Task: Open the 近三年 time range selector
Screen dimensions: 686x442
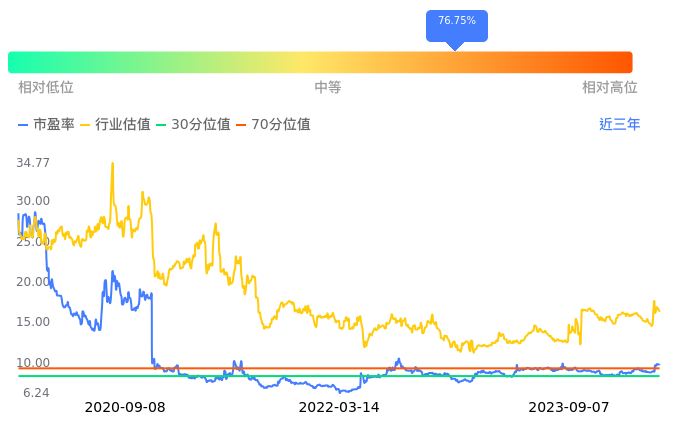Action: click(x=619, y=125)
